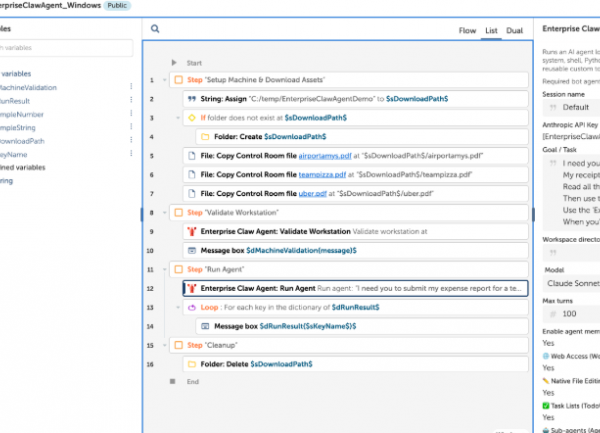Click Yes under Task Lists option
This screenshot has width=600, height=433.
(548, 417)
